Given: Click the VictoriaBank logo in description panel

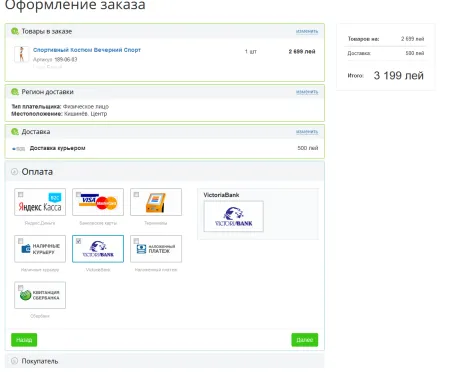Looking at the screenshot, I should coord(234,216).
